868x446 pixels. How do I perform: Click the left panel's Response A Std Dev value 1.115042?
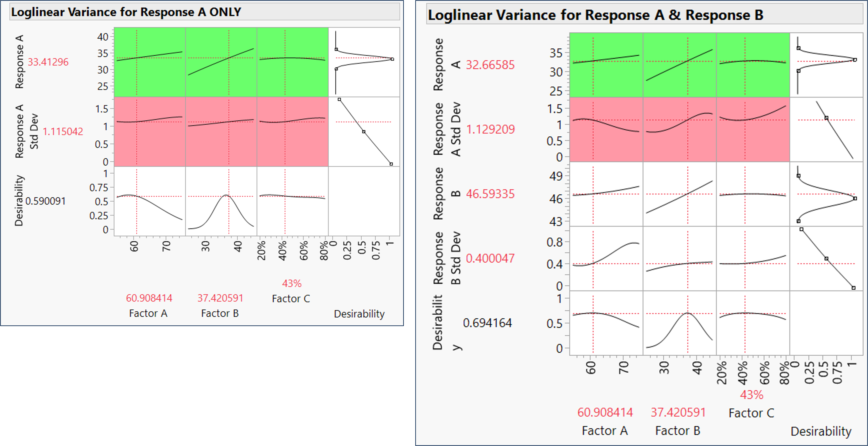click(63, 131)
